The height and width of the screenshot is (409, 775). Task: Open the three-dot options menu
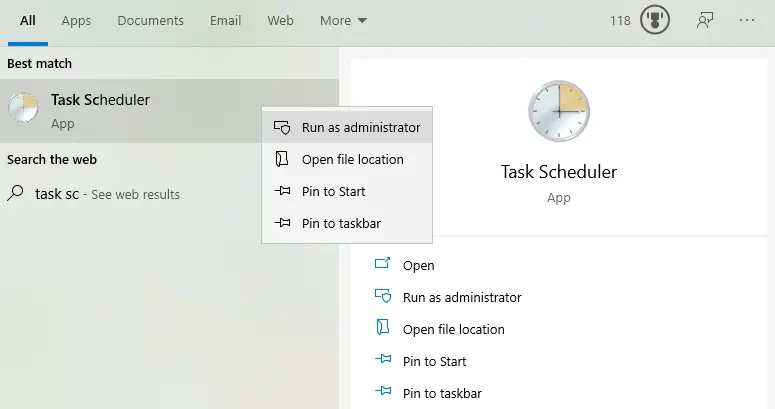click(747, 21)
